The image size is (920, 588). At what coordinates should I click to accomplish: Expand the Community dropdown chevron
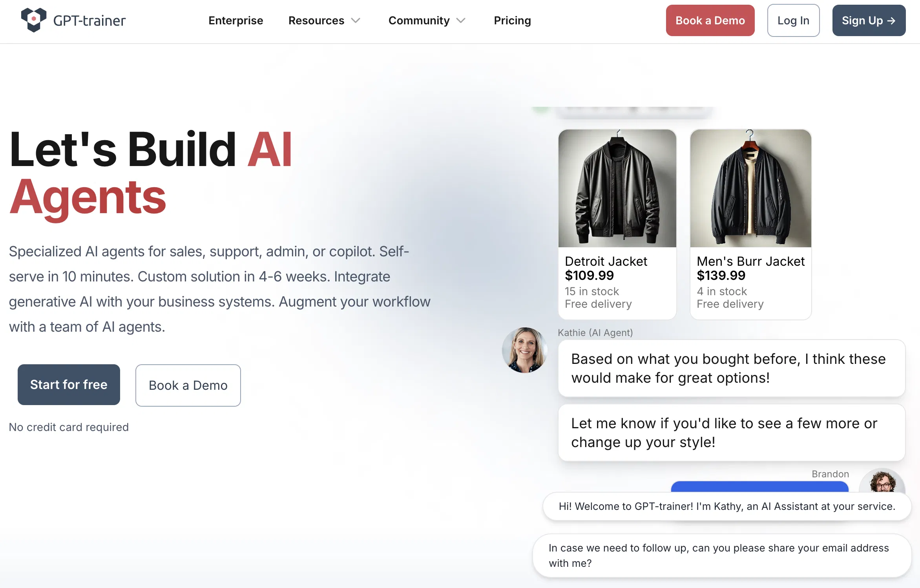coord(461,20)
